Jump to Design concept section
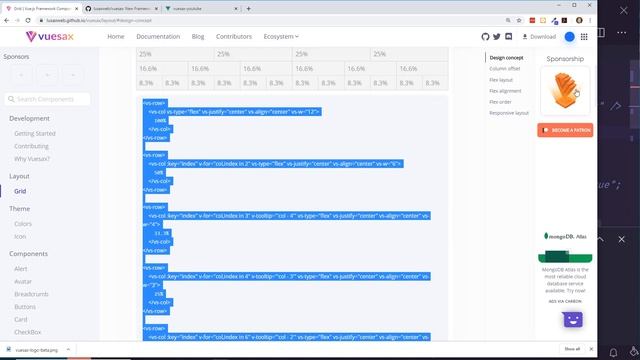This screenshot has width=640, height=360. pyautogui.click(x=507, y=58)
